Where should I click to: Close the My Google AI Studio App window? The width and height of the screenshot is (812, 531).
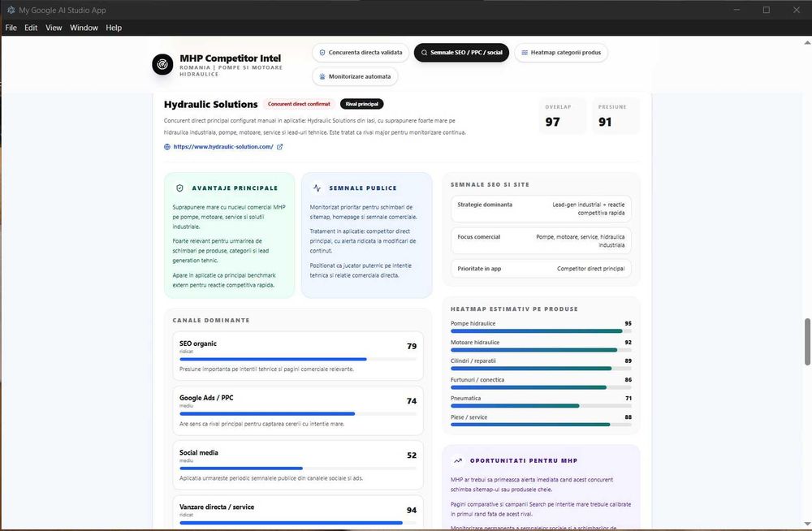pos(797,10)
